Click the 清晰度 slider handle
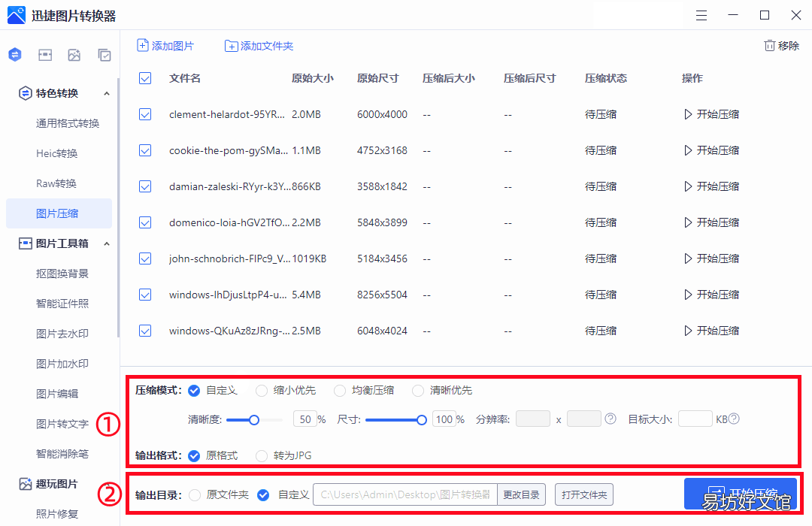Screen dimensions: 812x526 click(254, 420)
